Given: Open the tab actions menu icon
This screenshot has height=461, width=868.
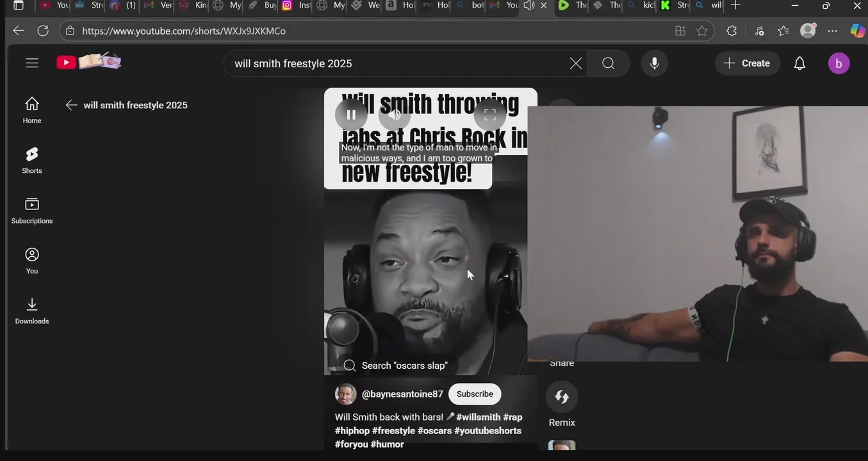Looking at the screenshot, I should coord(19,5).
